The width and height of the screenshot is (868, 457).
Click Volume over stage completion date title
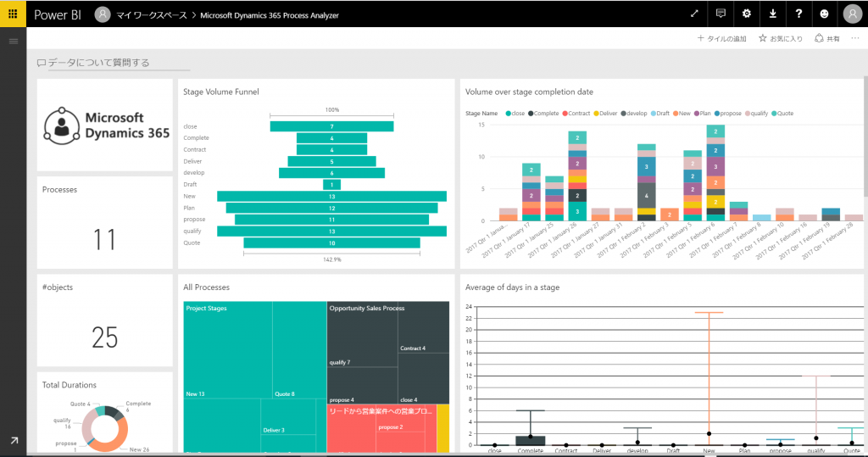(x=529, y=92)
